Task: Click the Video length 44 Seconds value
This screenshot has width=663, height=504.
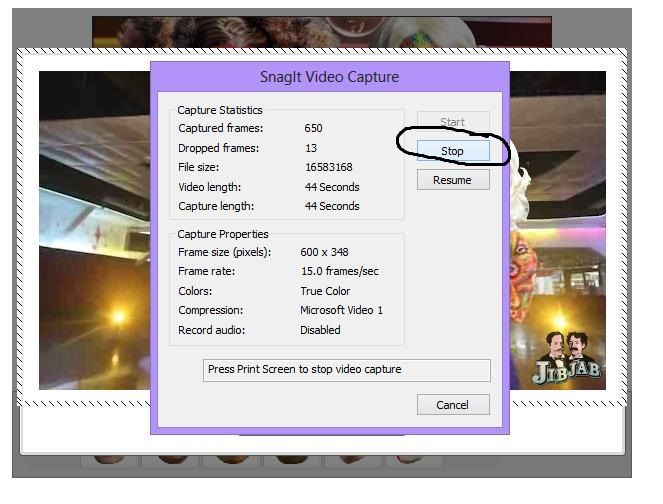Action: pyautogui.click(x=332, y=187)
